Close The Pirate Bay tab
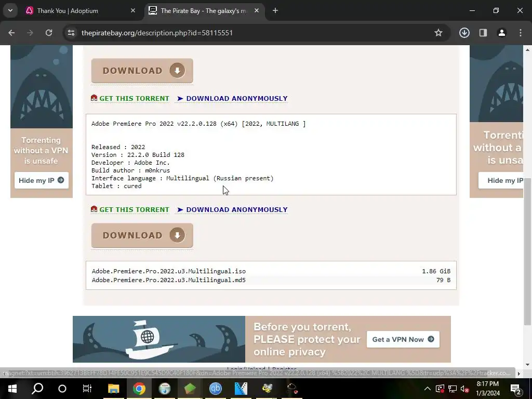 [257, 11]
